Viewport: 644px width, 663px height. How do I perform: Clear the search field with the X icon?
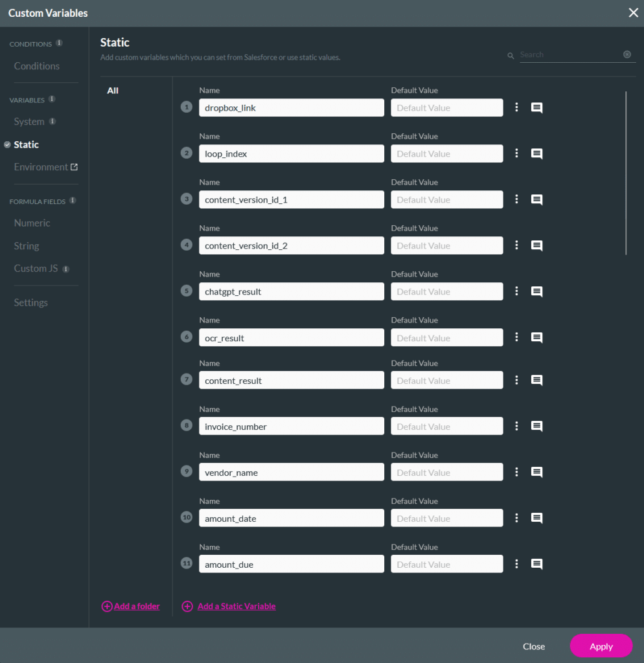[x=627, y=54]
